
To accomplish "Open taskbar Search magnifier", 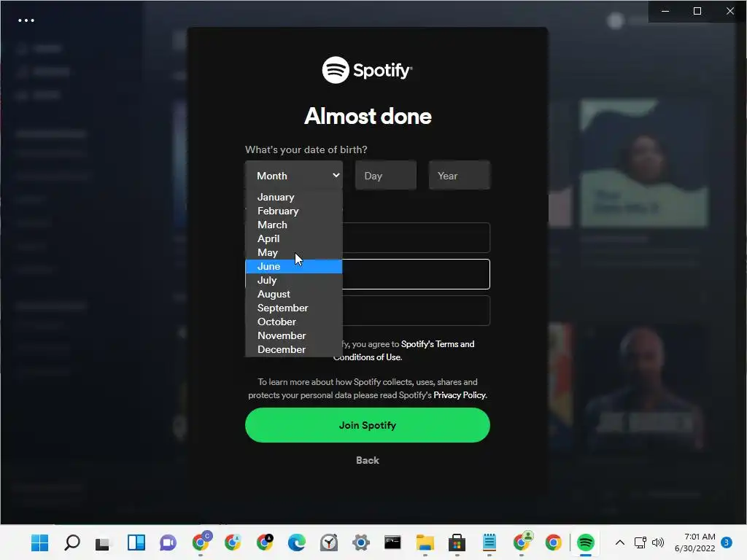I will (72, 542).
